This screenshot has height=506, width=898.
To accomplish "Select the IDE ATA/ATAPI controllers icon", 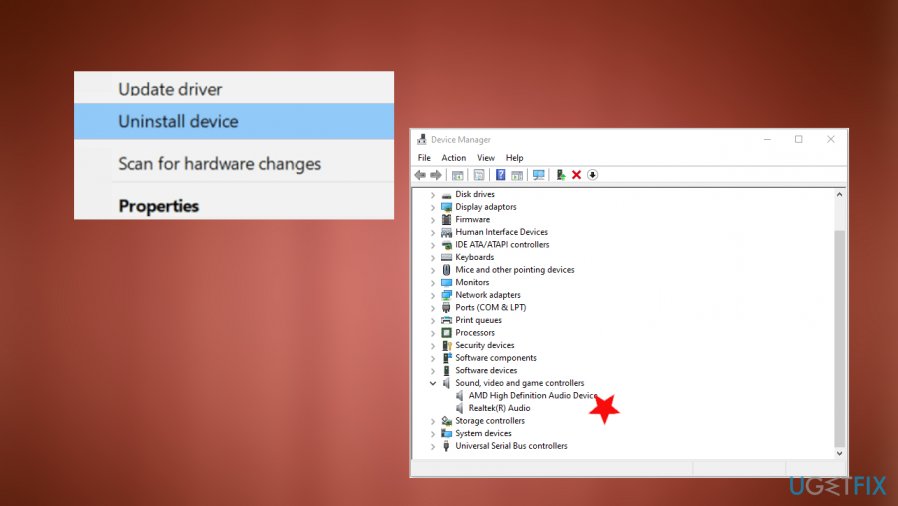I will (x=447, y=245).
